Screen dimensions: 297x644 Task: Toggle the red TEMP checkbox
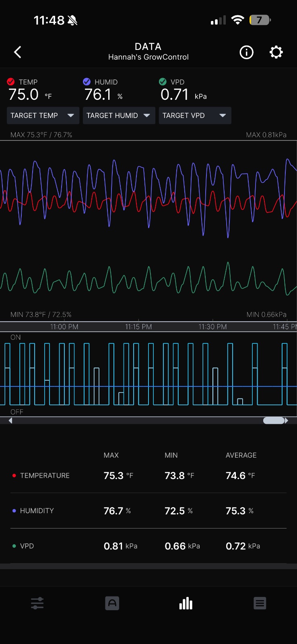pos(11,82)
